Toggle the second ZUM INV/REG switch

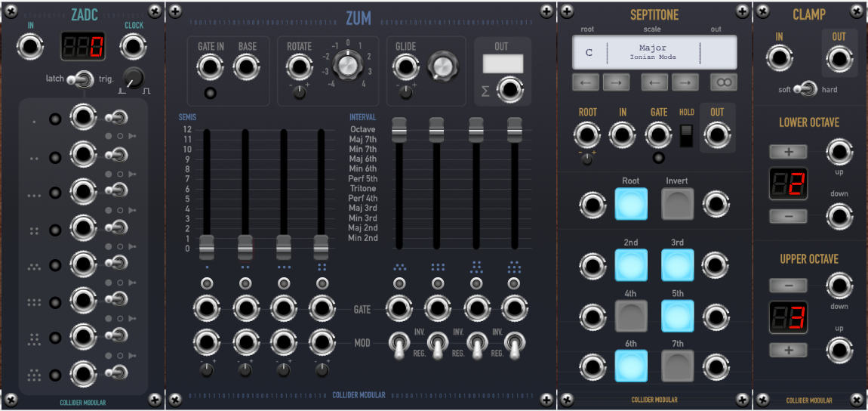[437, 345]
